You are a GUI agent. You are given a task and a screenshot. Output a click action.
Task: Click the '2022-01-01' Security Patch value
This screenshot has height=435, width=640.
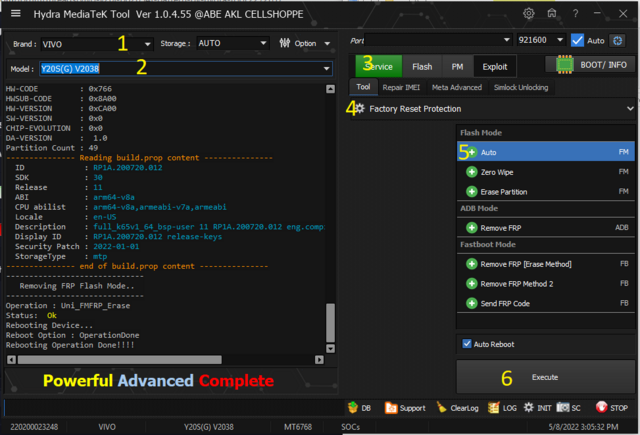tap(116, 246)
